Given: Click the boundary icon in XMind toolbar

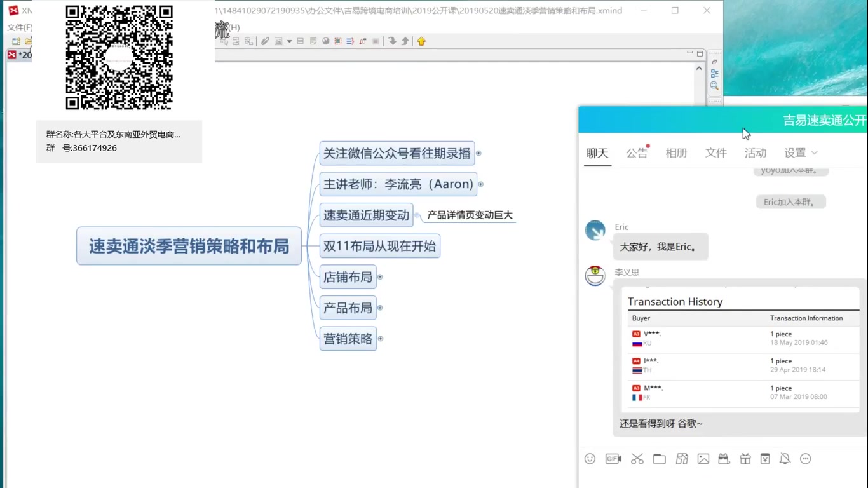Looking at the screenshot, I should pos(338,41).
